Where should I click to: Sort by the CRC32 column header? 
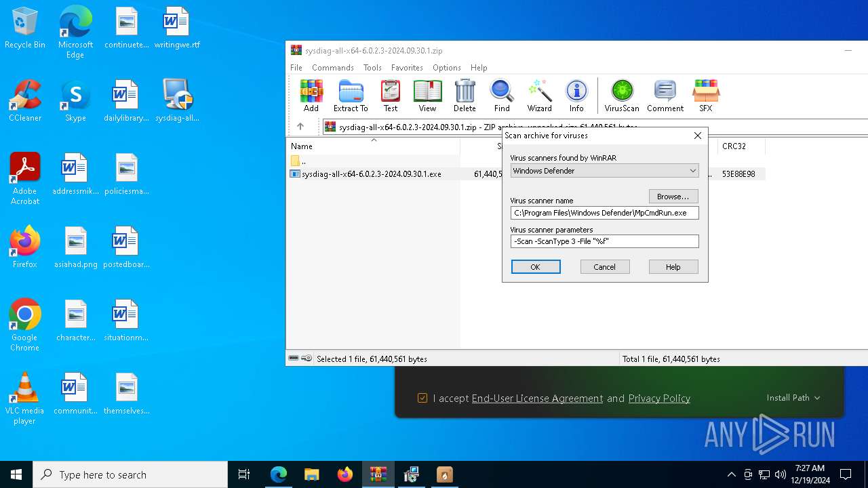741,146
